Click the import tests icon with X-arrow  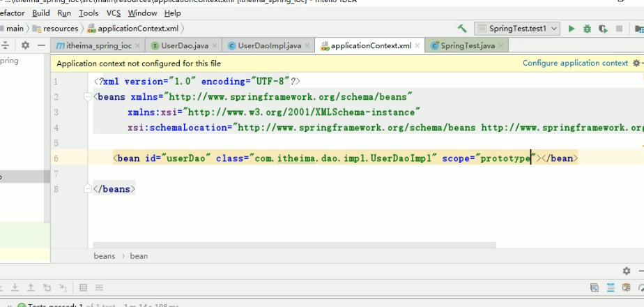[47, 287]
